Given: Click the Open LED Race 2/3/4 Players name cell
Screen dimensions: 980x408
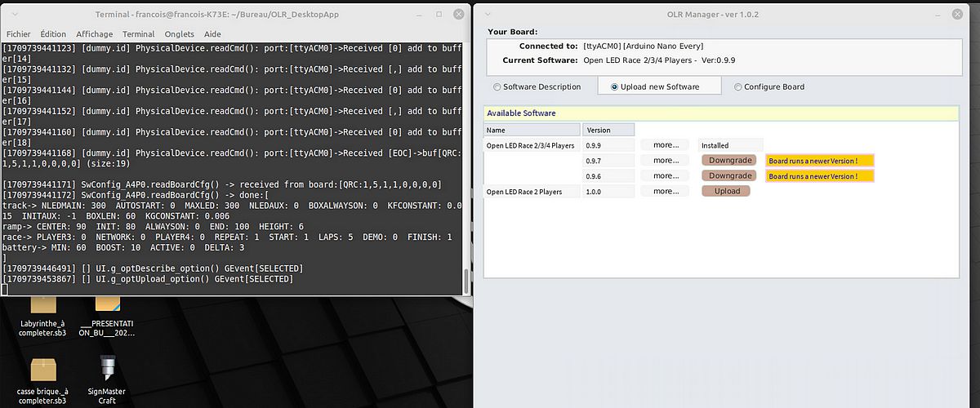Looking at the screenshot, I should tap(532, 145).
